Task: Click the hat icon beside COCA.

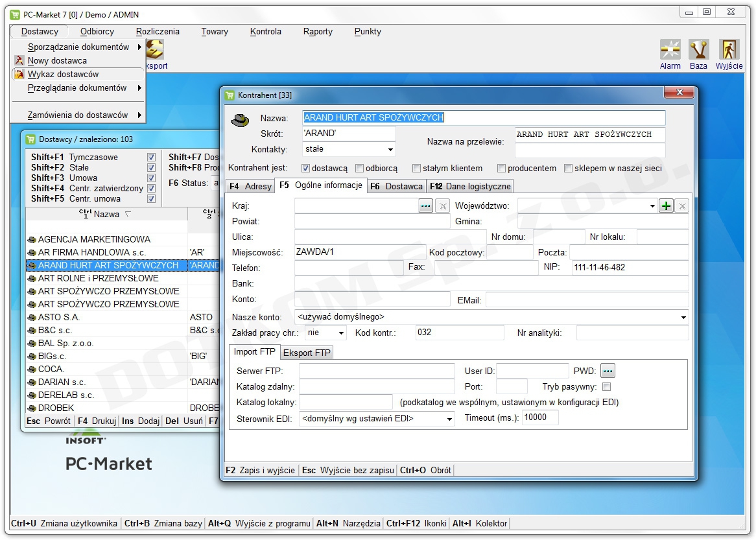Action: 32,370
